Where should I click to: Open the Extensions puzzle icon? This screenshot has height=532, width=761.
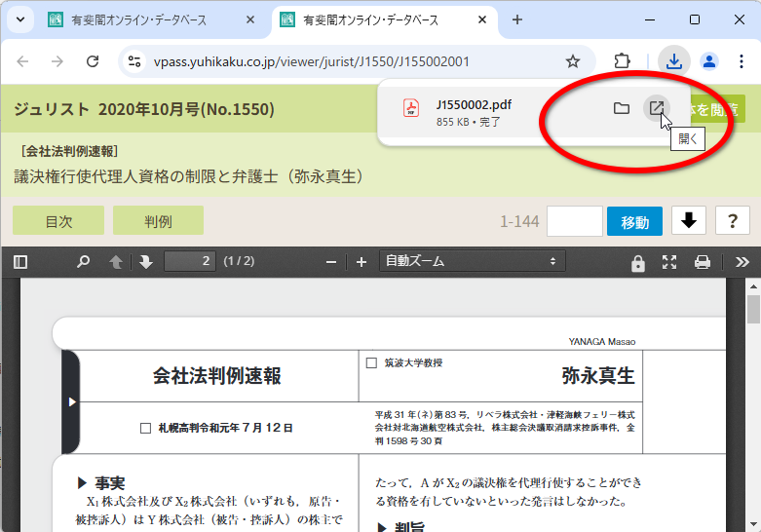(x=622, y=61)
